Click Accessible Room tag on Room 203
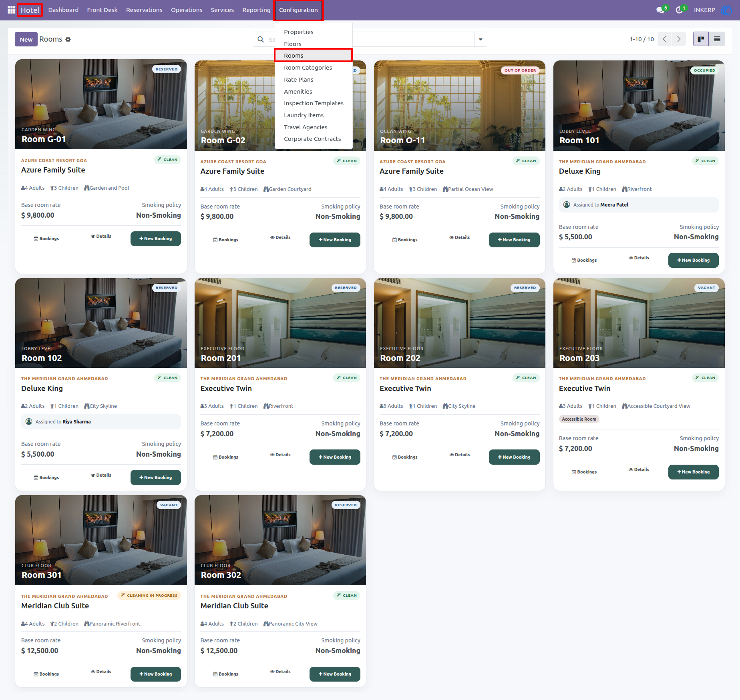740x700 pixels. [579, 419]
